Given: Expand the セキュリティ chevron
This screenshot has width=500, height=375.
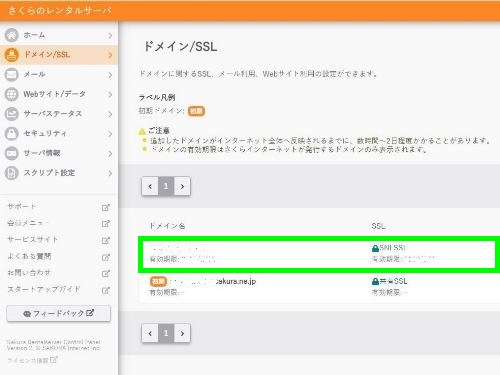Looking at the screenshot, I should [x=110, y=134].
